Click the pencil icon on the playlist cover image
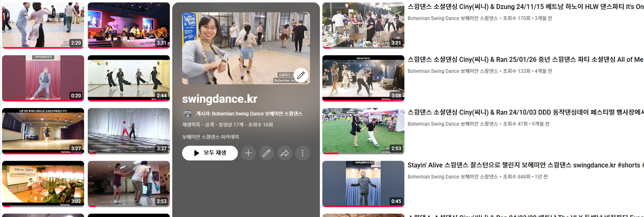The width and height of the screenshot is (644, 217). [301, 76]
